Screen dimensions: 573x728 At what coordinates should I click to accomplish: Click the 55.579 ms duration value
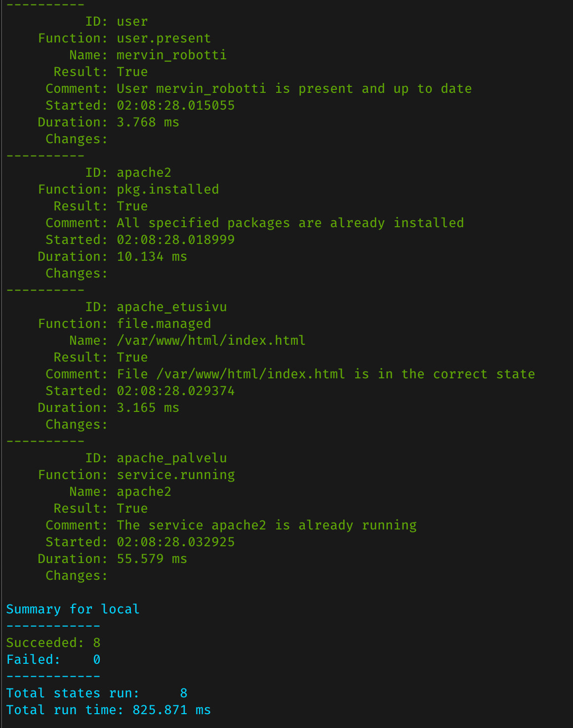pyautogui.click(x=152, y=559)
